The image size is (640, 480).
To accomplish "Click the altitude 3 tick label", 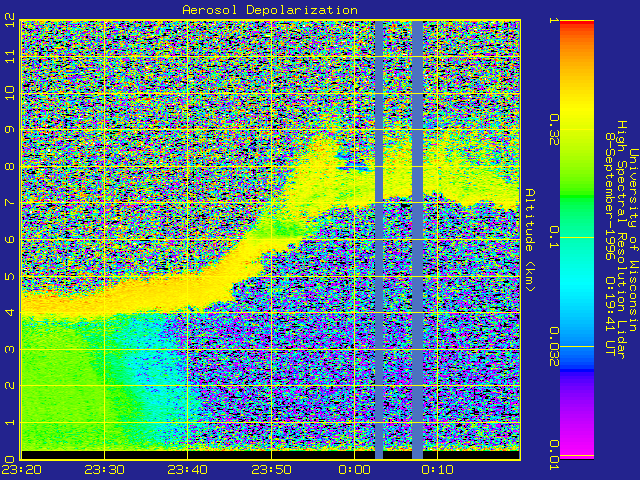I will coord(10,349).
